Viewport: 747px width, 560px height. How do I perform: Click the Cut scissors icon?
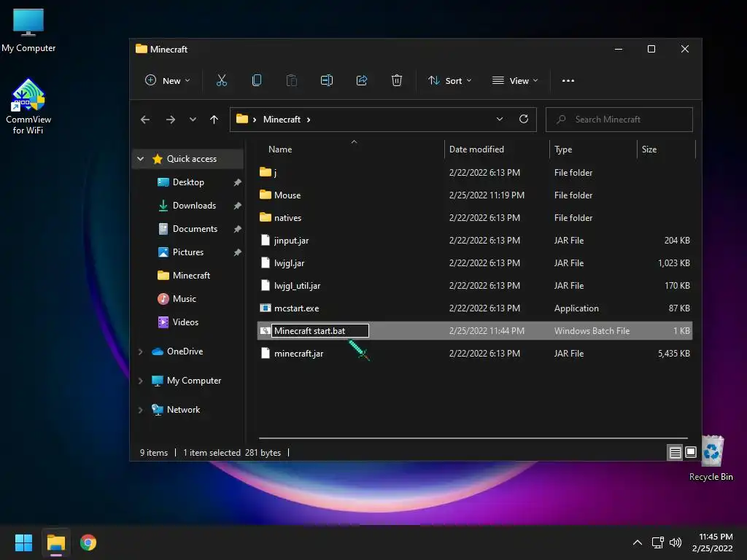click(x=222, y=80)
